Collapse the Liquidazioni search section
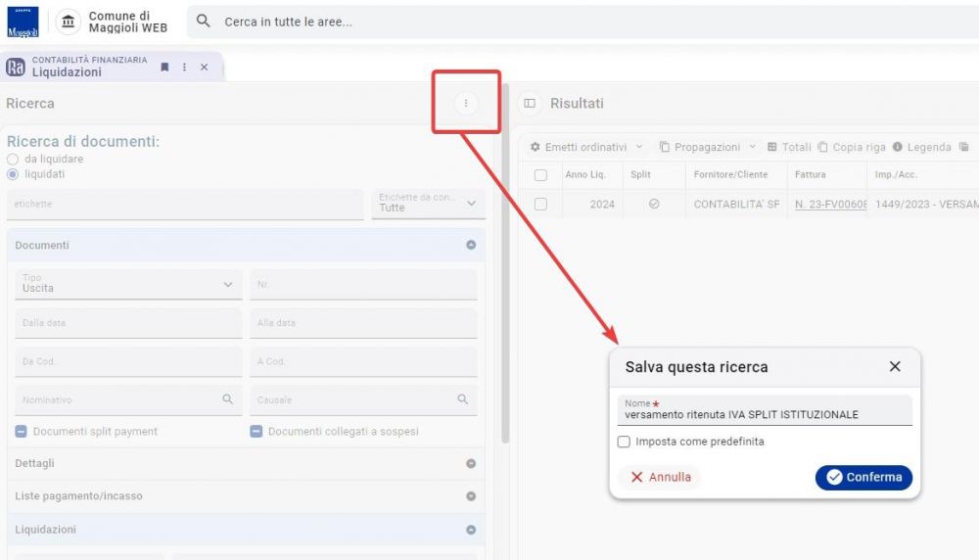979x560 pixels. [471, 530]
